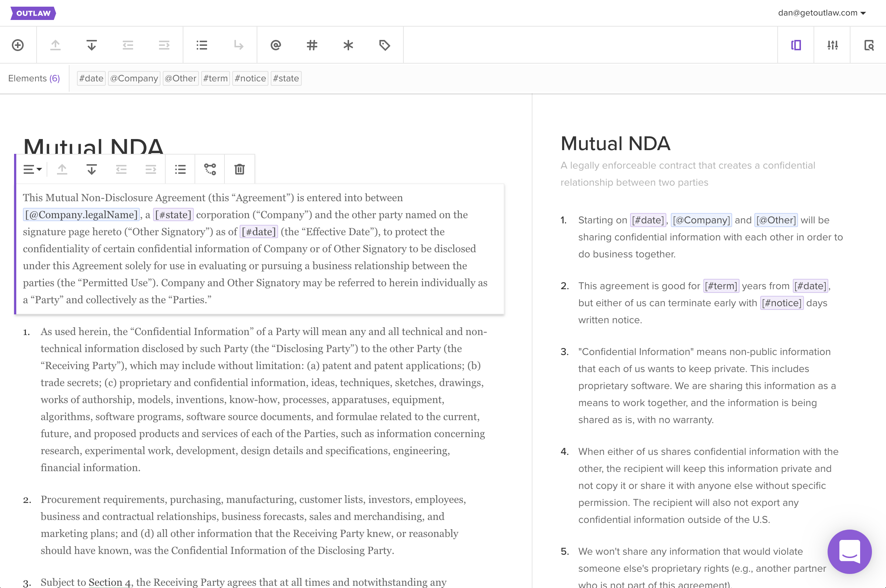
Task: Click left document Mutual NDA heading
Action: pyautogui.click(x=93, y=146)
